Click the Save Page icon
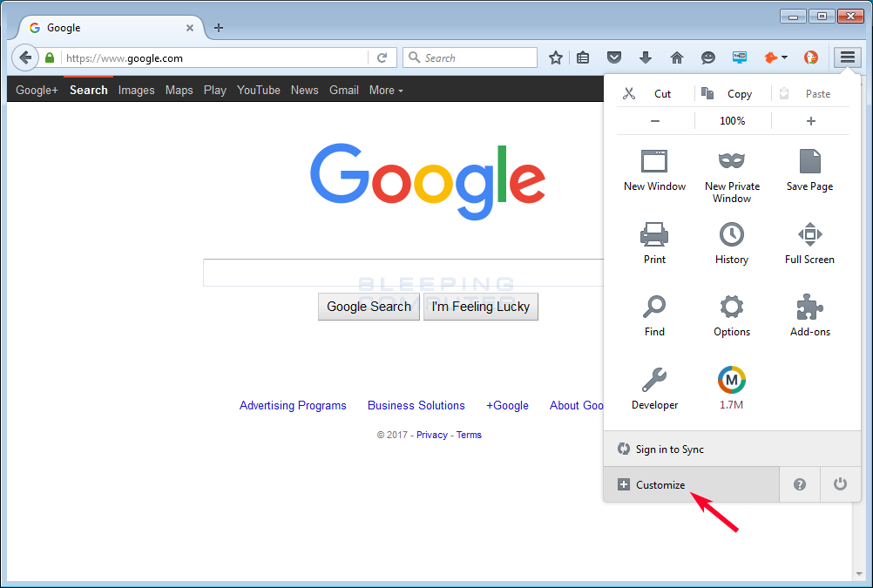 [x=809, y=162]
